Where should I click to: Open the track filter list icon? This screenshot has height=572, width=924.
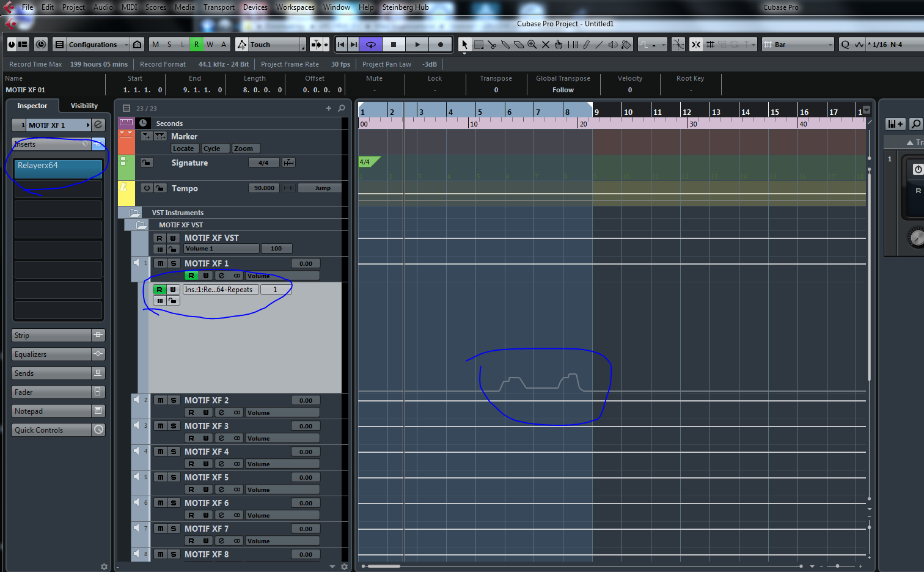pos(127,108)
